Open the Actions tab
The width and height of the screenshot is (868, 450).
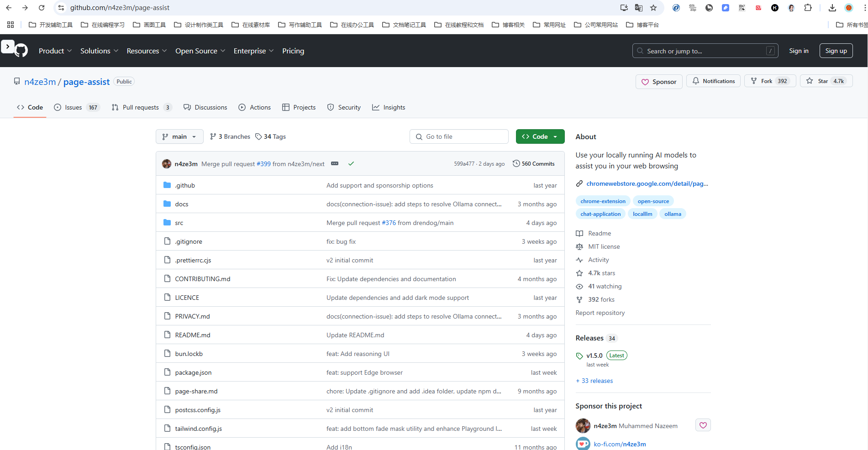click(x=255, y=107)
